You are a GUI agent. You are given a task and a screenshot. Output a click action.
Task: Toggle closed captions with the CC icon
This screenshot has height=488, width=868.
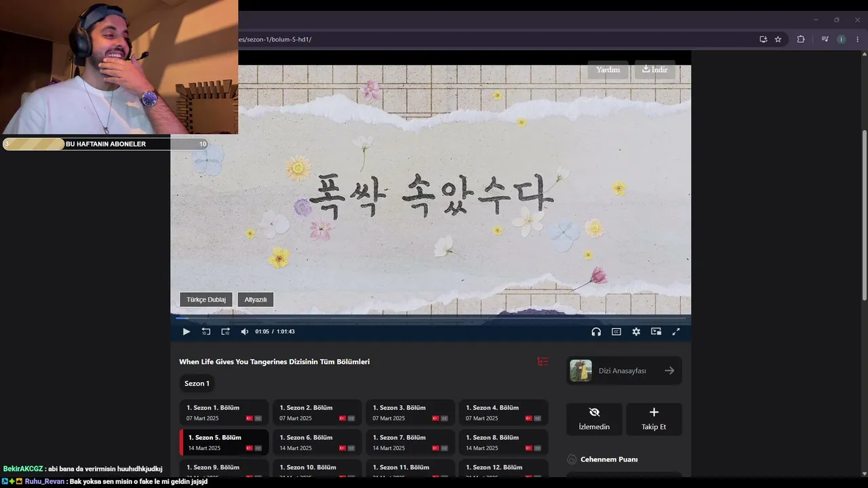pos(616,331)
